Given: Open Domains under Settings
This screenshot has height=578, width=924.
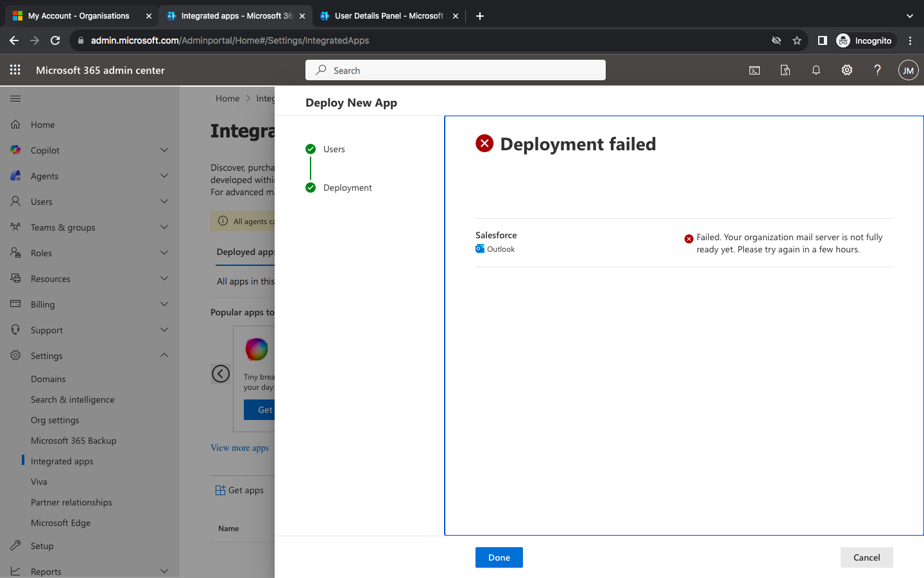Looking at the screenshot, I should 48,379.
